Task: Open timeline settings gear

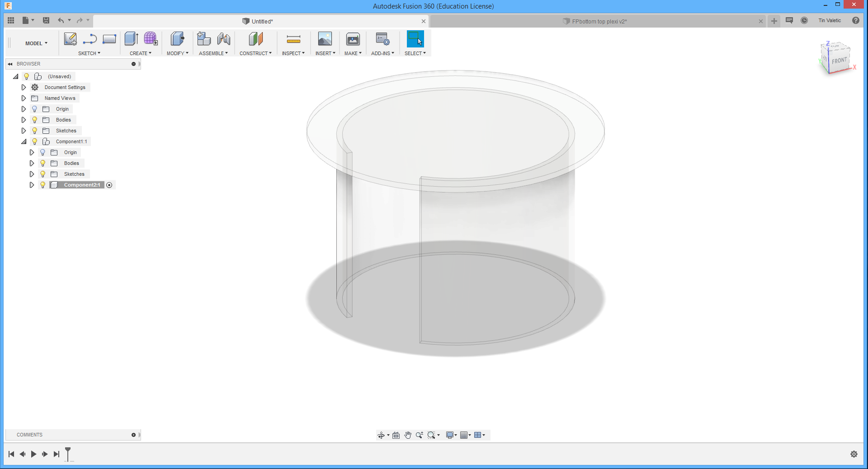Action: click(x=854, y=454)
